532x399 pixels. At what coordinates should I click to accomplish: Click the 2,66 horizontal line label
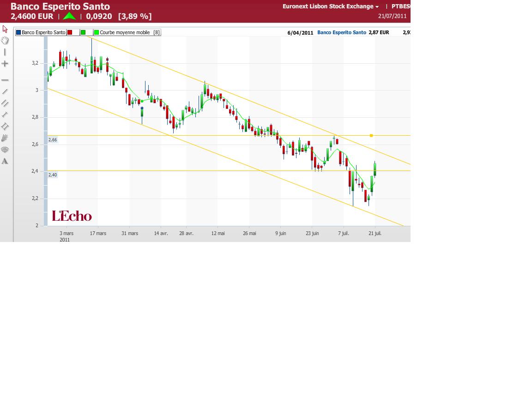(x=53, y=140)
